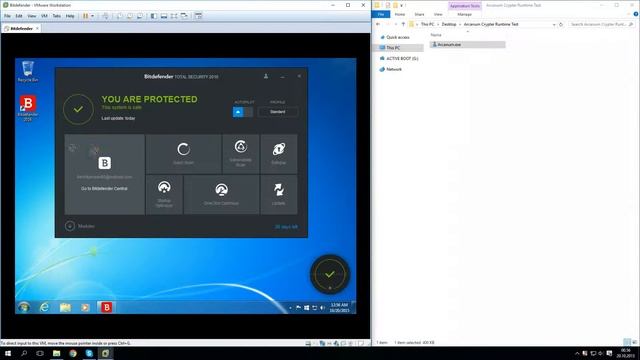This screenshot has height=360, width=640.
Task: Click the guest taskbar clock
Action: pyautogui.click(x=339, y=308)
